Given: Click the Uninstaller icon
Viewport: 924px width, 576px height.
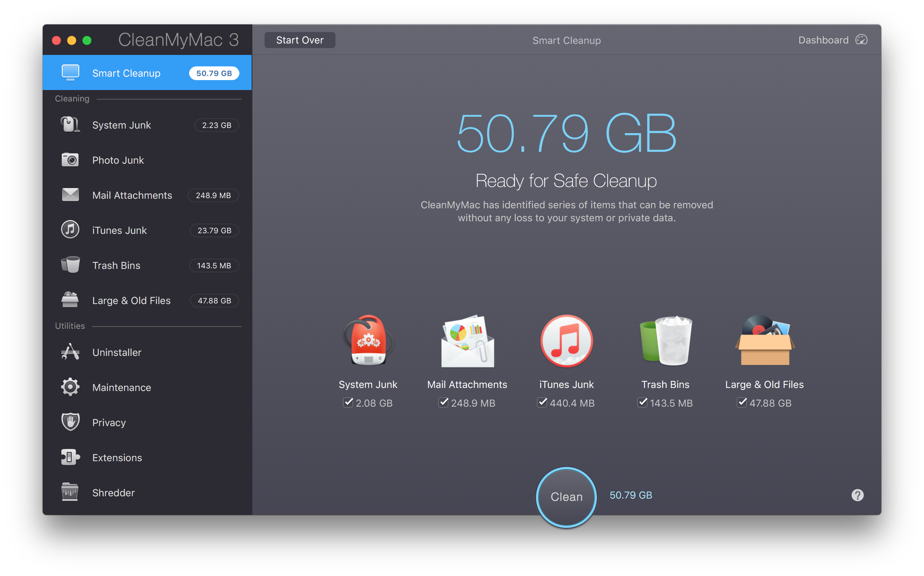Looking at the screenshot, I should point(70,352).
